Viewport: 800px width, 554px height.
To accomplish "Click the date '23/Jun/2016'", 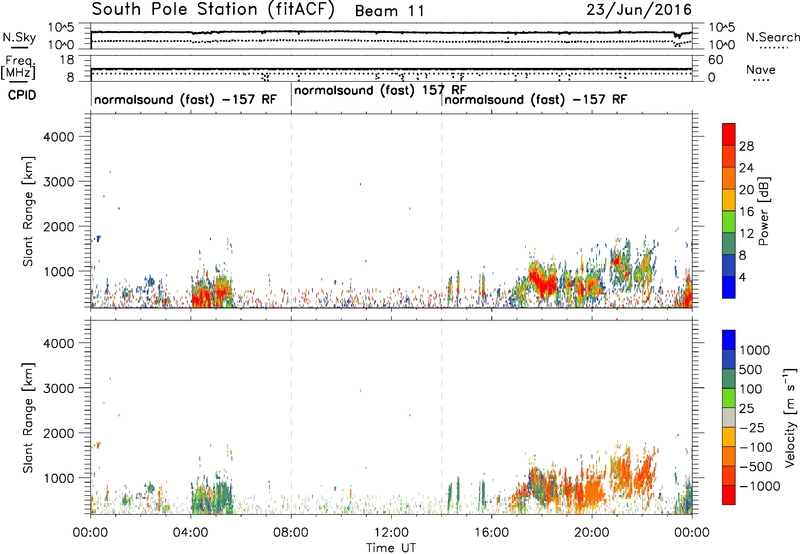I will [x=639, y=9].
